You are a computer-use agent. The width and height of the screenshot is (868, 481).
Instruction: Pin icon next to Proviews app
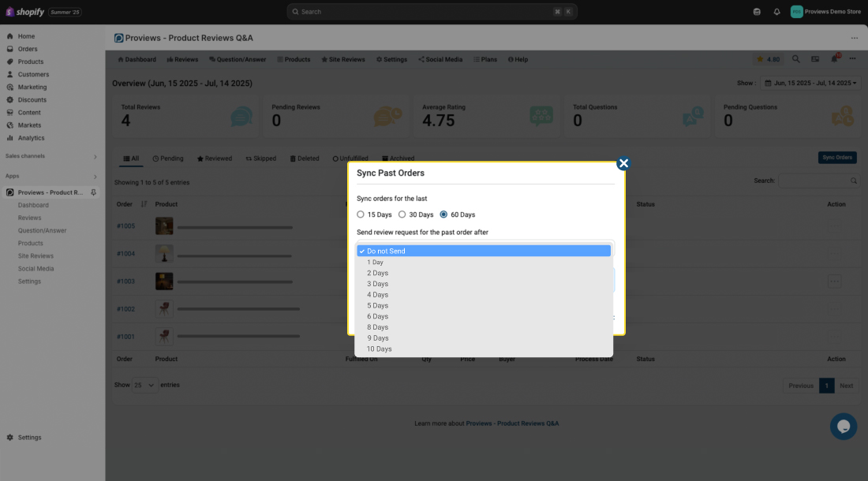(94, 192)
